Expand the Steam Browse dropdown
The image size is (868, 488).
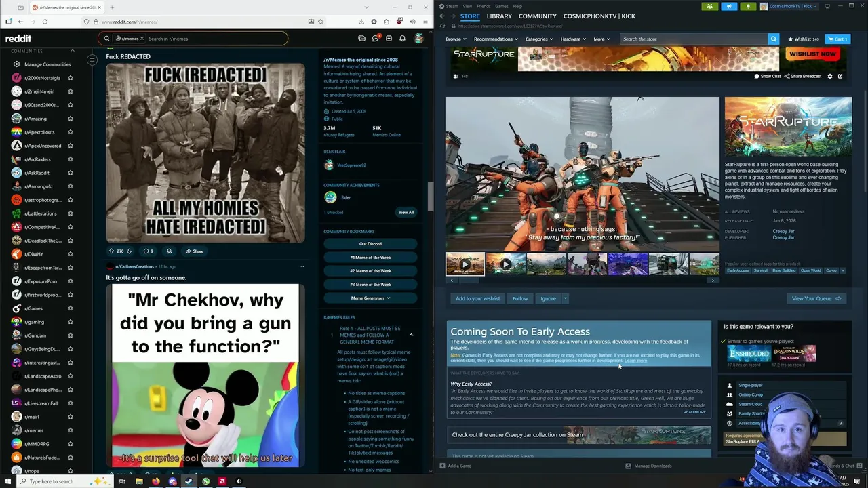click(x=456, y=39)
